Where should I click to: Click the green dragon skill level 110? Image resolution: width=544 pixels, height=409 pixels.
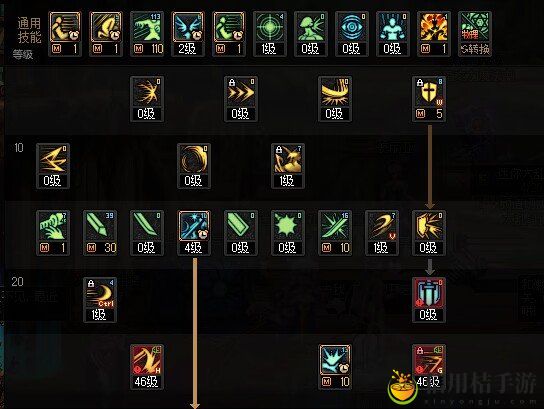(147, 27)
